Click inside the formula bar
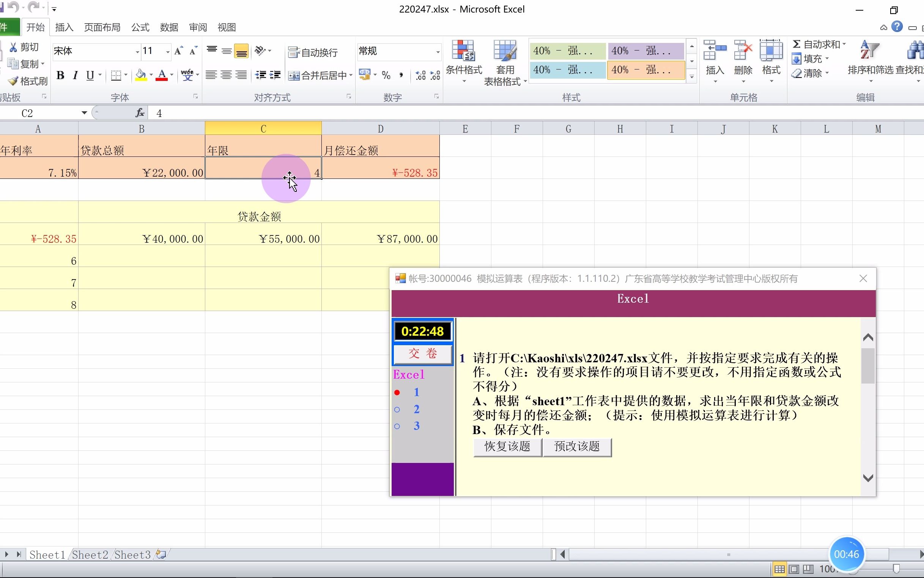924x578 pixels. [305, 112]
